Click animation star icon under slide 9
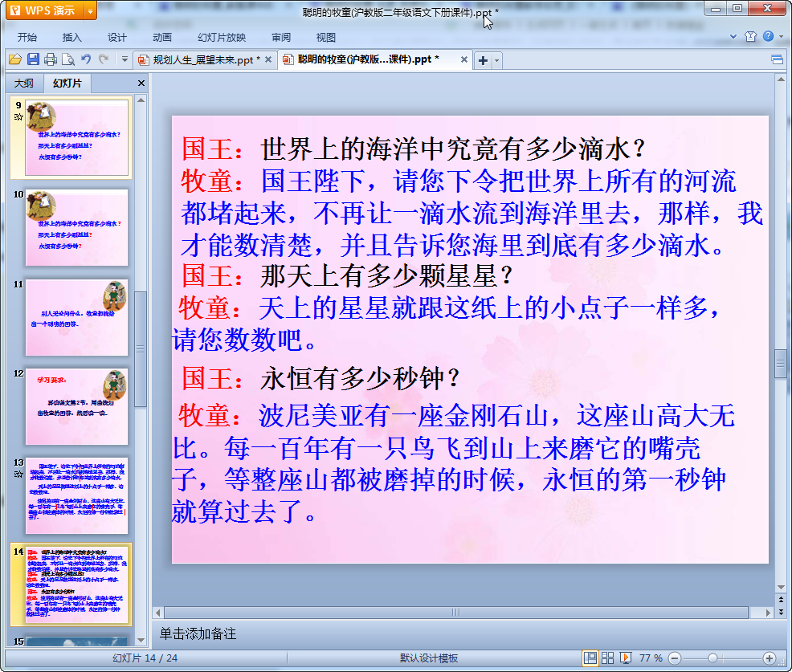The width and height of the screenshot is (792, 672). 18,117
